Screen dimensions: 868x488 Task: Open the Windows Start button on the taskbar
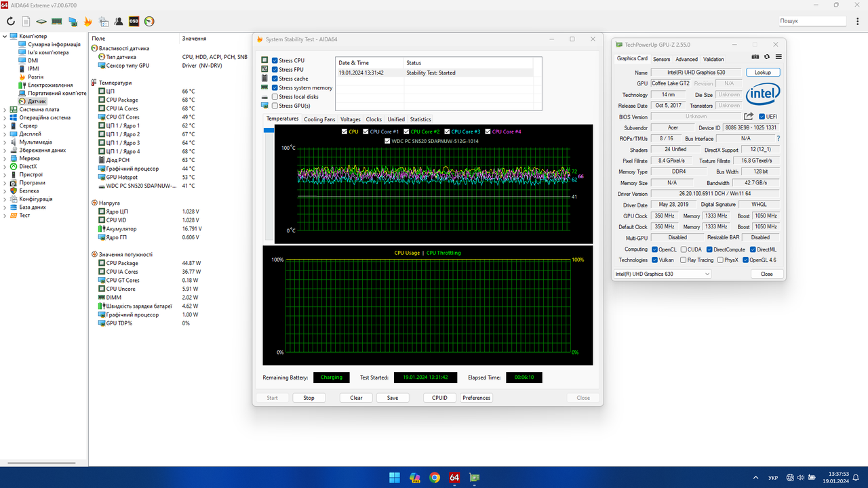point(395,478)
